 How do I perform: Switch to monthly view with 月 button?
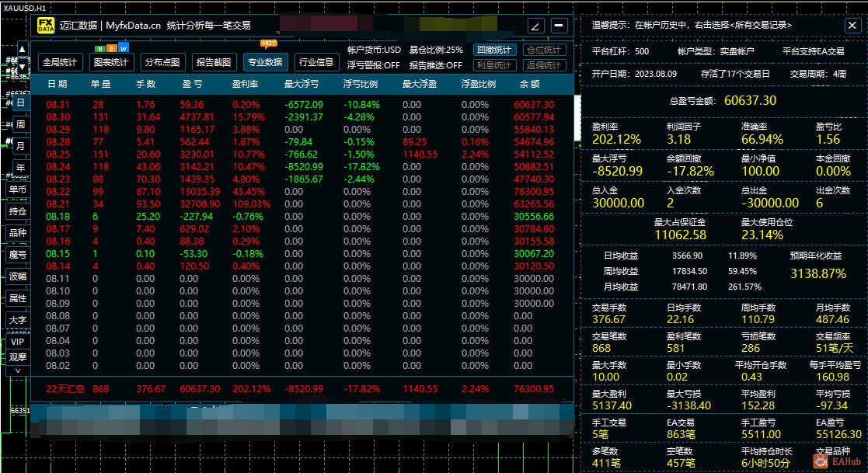tap(20, 146)
